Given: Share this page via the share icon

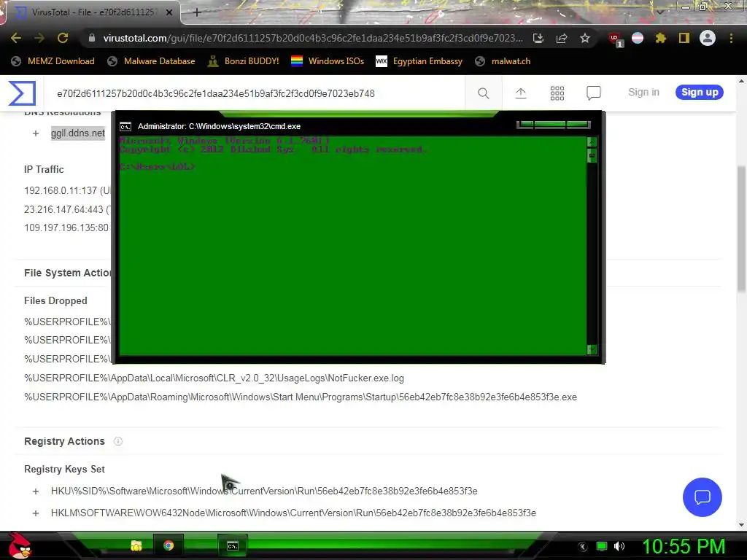Looking at the screenshot, I should [x=562, y=38].
